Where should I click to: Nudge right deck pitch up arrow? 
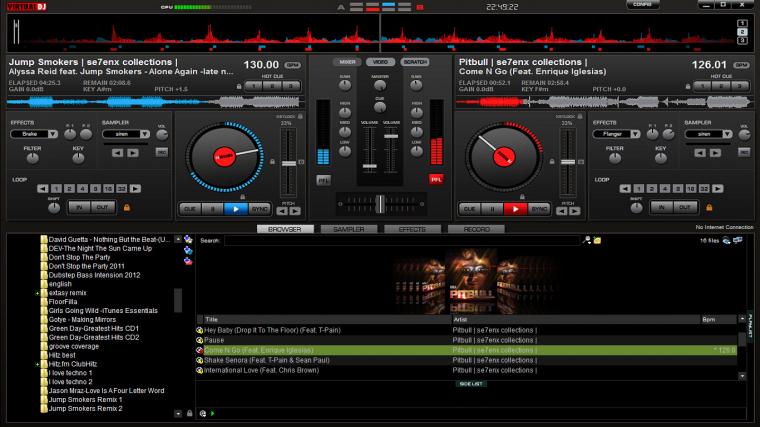click(574, 211)
